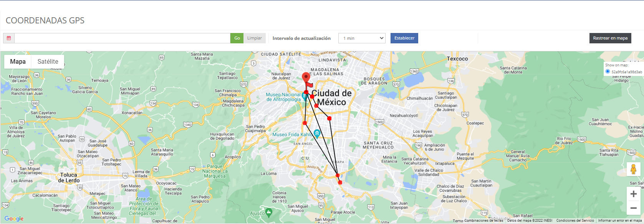Select device 52a9fc6a1a98d3ab radio button
This screenshot has height=224, width=644.
pos(608,71)
